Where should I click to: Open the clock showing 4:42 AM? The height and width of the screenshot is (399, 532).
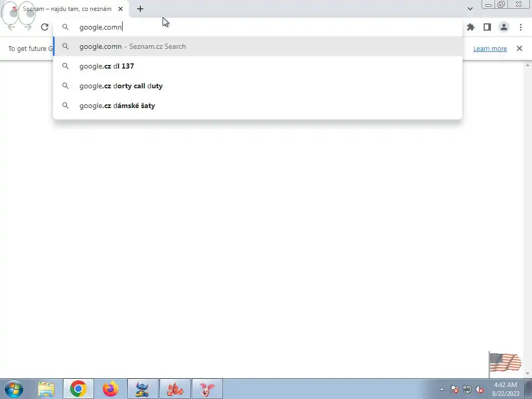coord(506,389)
